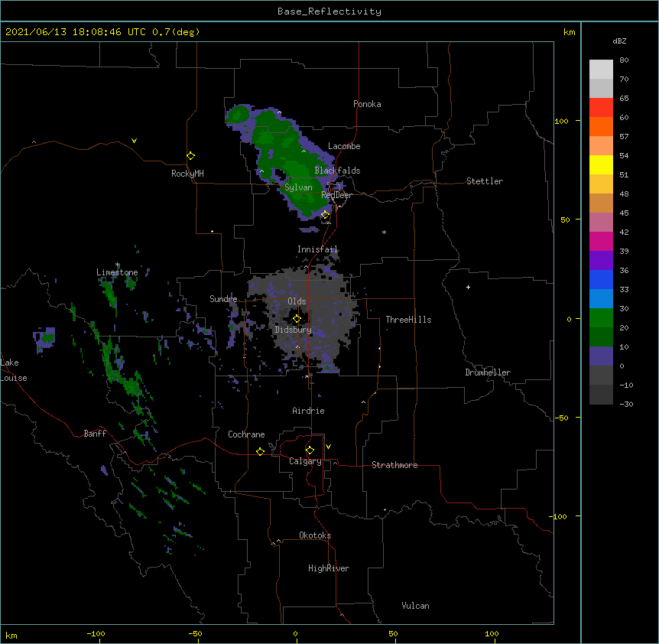This screenshot has width=659, height=644.
Task: Pick the dark green 10-20 dBZ swatch
Action: click(601, 337)
